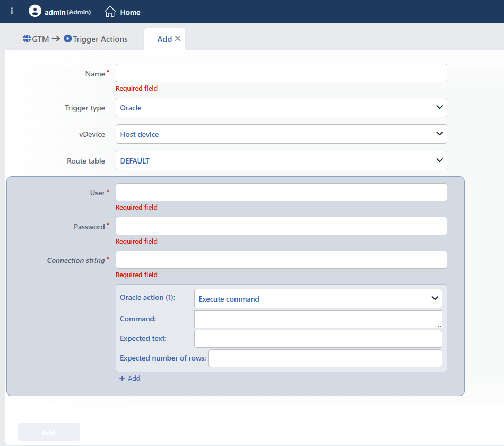The width and height of the screenshot is (504, 446).
Task: Open the Route table dropdown
Action: [x=281, y=160]
